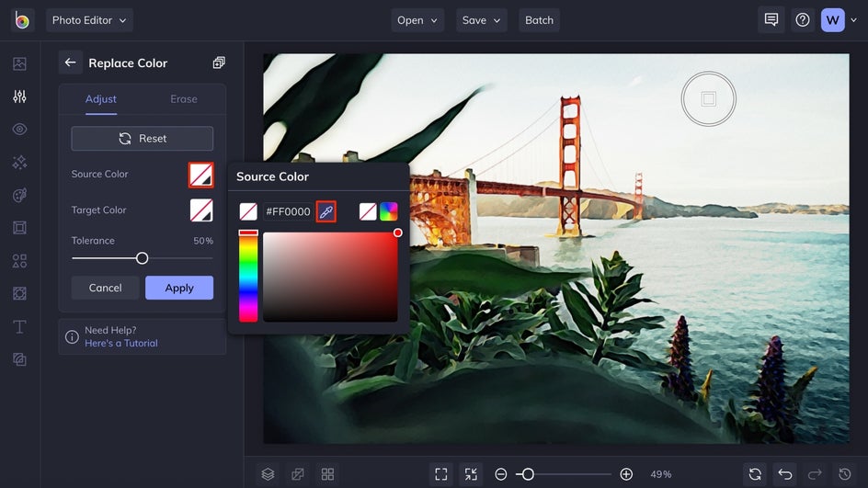Screen dimensions: 868x488
Task: Go back from Replace Color panel
Action: point(70,62)
